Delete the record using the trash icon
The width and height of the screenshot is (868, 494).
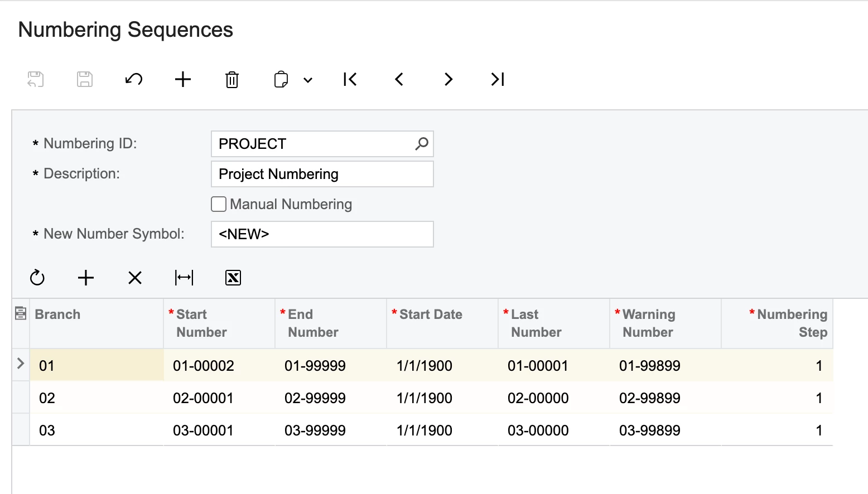click(232, 79)
